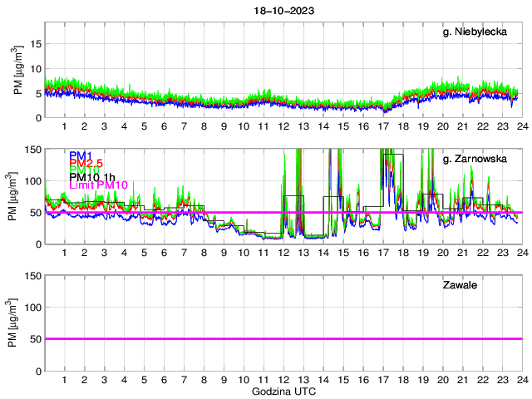Select the magenta Limit PM10 legend entry
This screenshot has height=399, width=532.
[x=98, y=185]
